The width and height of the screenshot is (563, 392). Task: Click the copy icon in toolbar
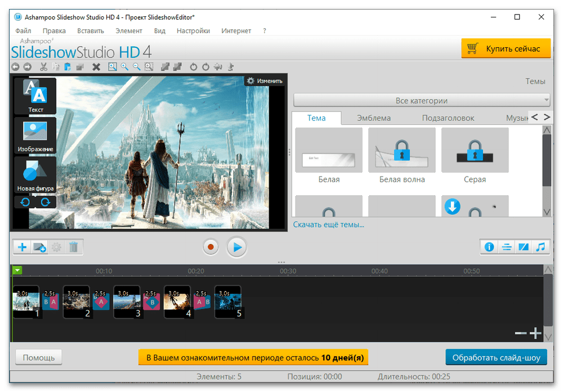[x=56, y=67]
